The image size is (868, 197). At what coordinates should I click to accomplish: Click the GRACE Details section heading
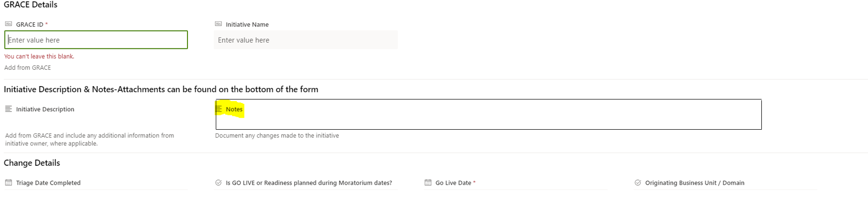point(31,4)
